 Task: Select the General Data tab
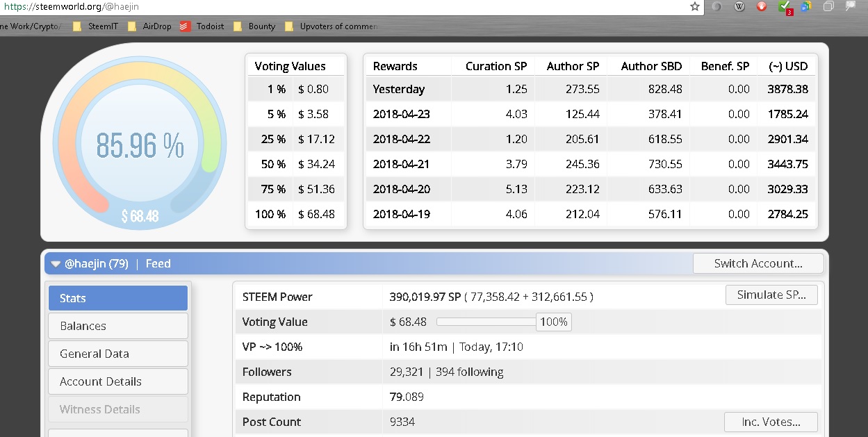tap(118, 354)
